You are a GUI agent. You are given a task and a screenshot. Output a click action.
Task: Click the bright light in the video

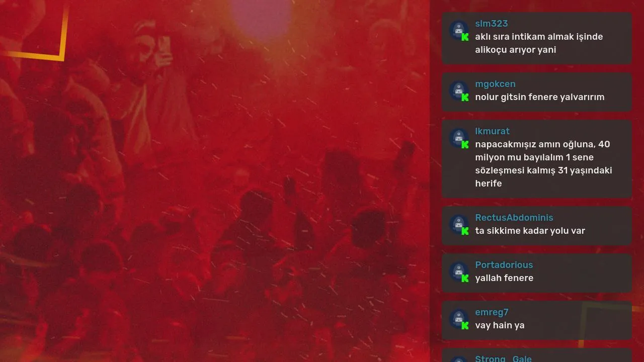[262, 15]
